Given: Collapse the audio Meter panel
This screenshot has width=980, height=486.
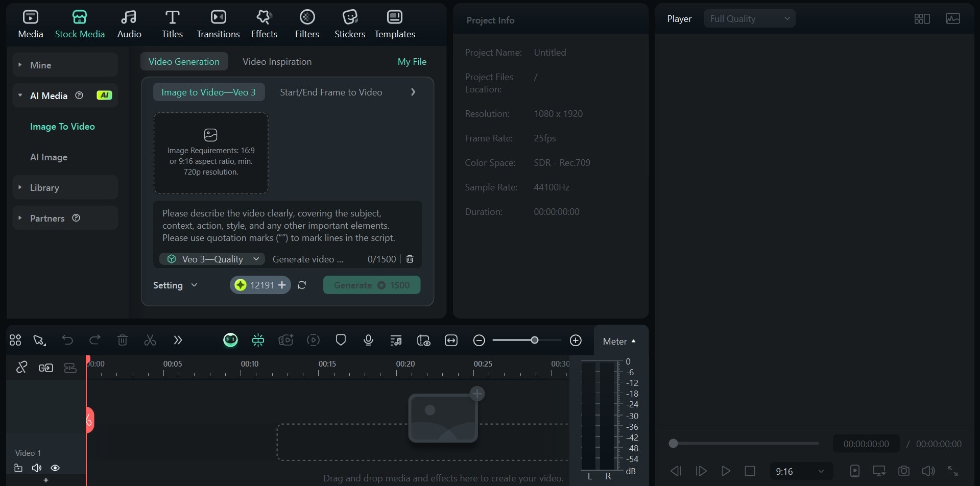Looking at the screenshot, I should point(619,342).
